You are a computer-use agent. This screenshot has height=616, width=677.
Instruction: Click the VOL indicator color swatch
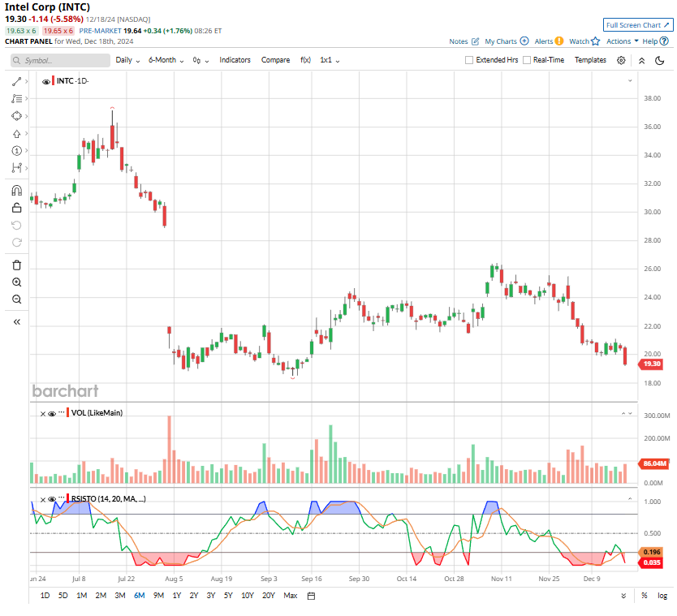point(68,412)
